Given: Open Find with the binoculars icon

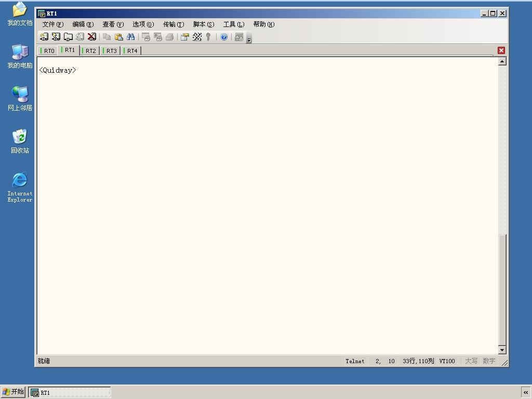Looking at the screenshot, I should point(130,37).
